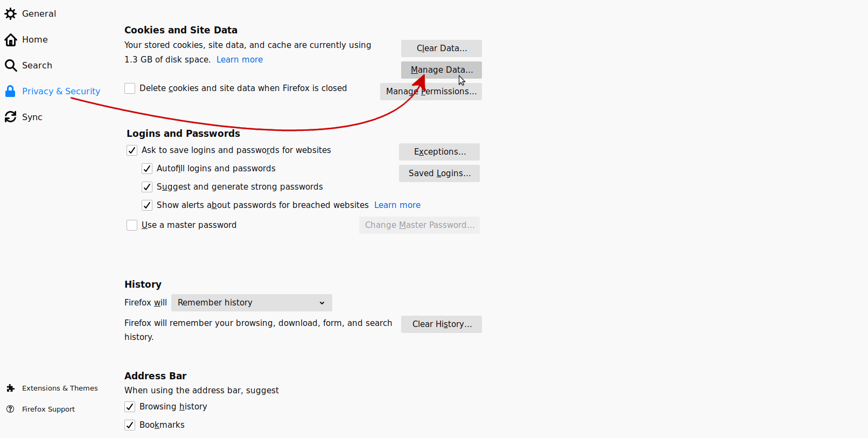
Task: Uncheck Browsing history suggestion
Action: point(130,407)
